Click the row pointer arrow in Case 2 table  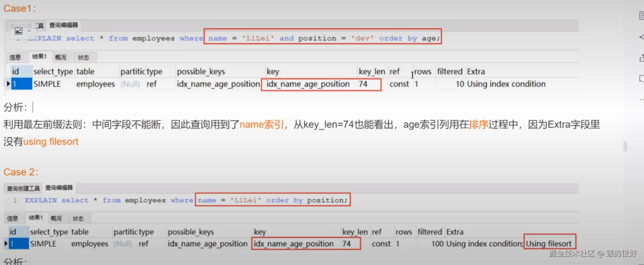(x=6, y=243)
